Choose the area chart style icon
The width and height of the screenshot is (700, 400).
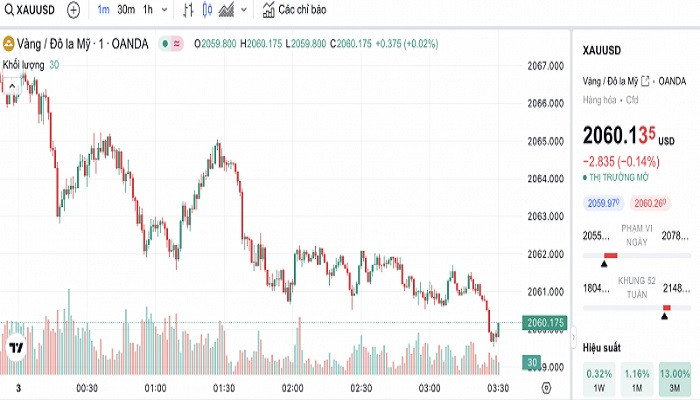(x=227, y=10)
